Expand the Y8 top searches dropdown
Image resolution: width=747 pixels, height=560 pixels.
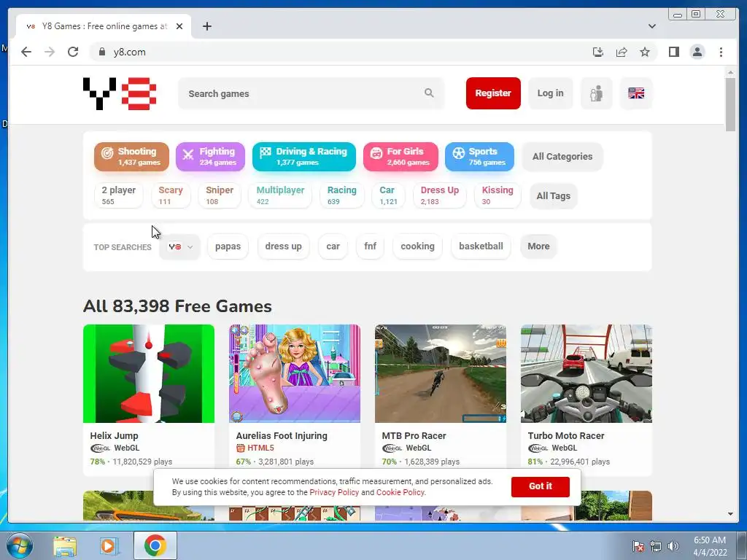coord(179,246)
